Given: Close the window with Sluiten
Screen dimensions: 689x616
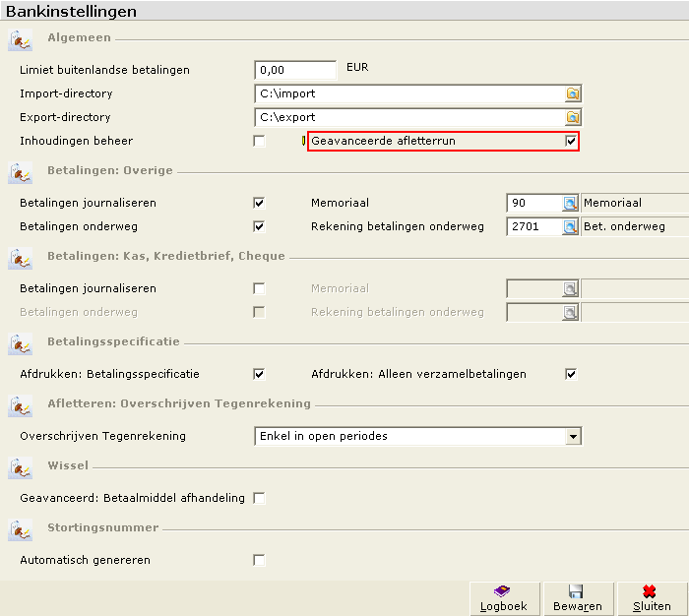Looking at the screenshot, I should click(652, 599).
